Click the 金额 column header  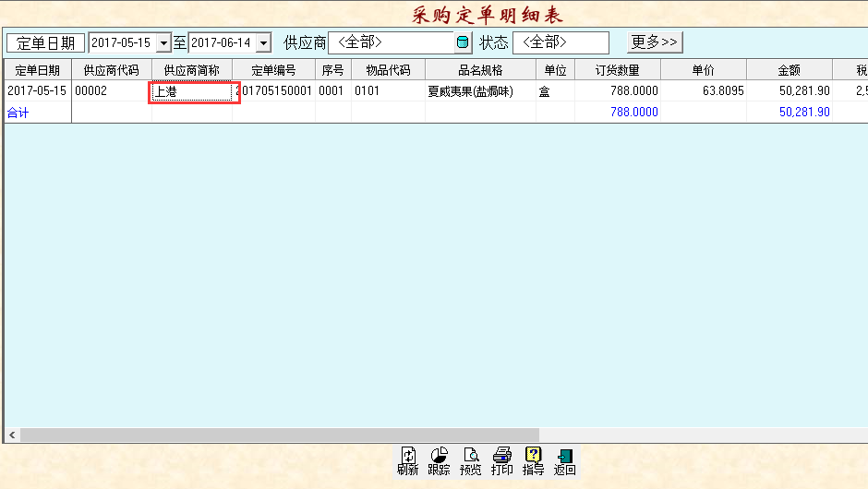click(x=790, y=70)
